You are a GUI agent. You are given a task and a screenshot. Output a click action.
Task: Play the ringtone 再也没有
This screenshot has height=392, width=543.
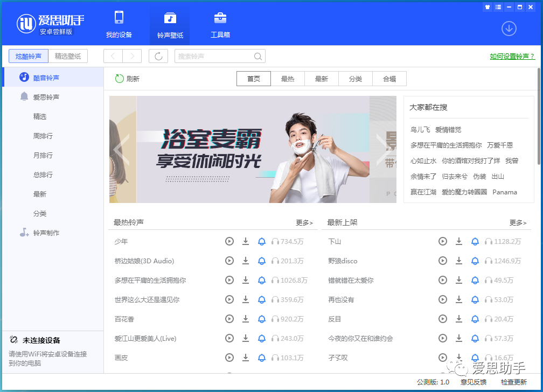pyautogui.click(x=443, y=299)
